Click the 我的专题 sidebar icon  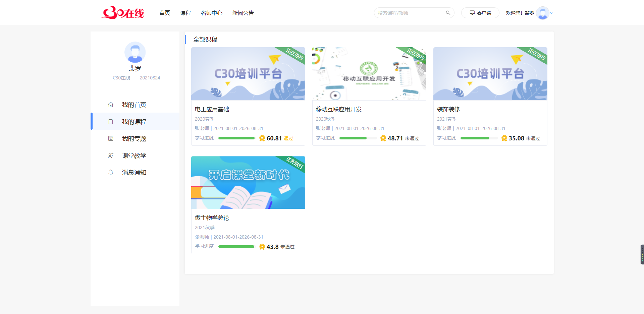point(111,138)
